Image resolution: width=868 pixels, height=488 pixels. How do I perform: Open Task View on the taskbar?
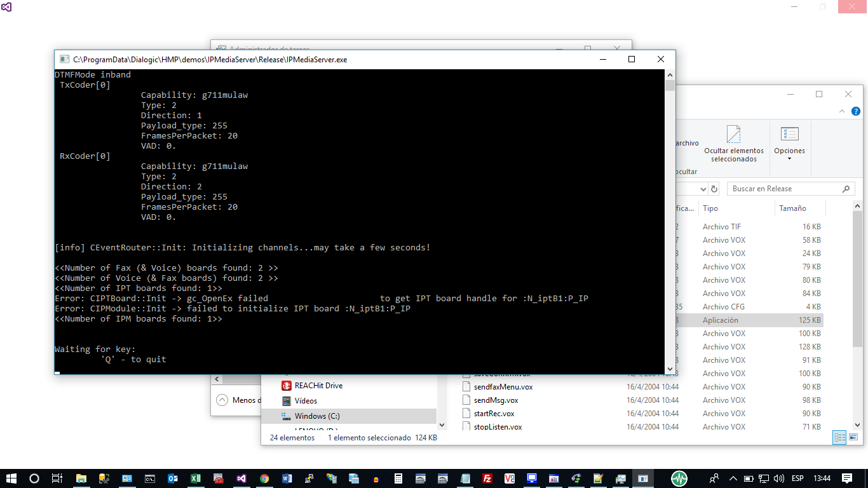57,478
